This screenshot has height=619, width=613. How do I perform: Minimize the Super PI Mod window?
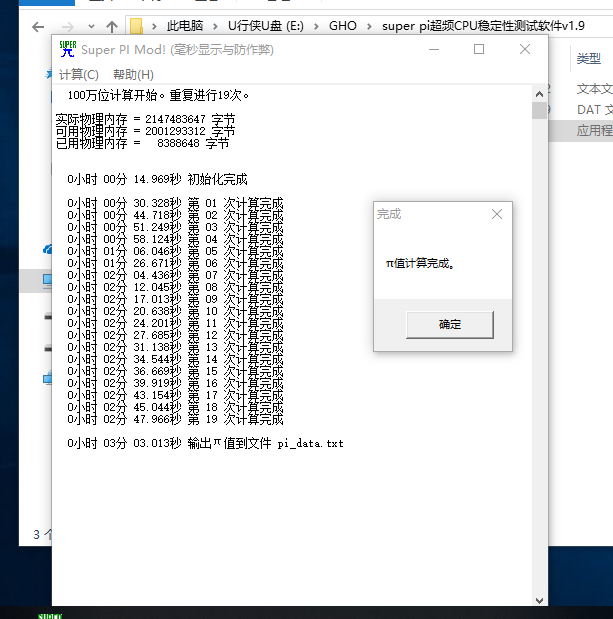tap(434, 49)
